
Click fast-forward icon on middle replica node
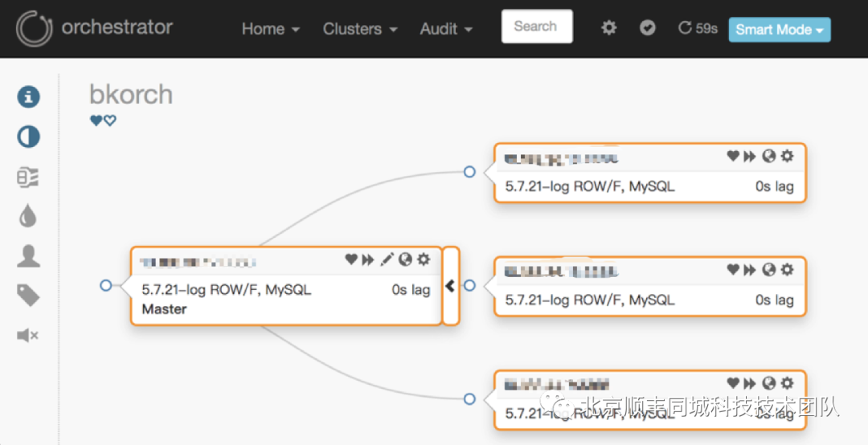click(x=750, y=270)
